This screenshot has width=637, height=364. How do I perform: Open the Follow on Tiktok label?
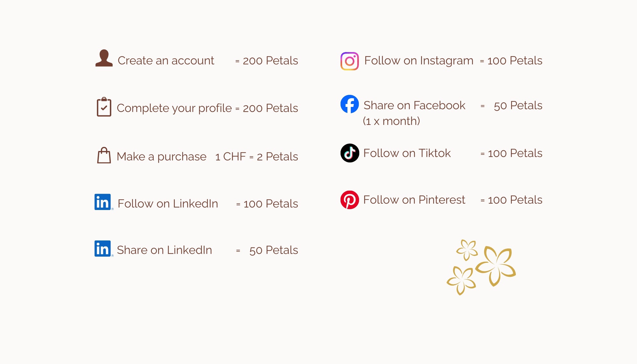(x=407, y=153)
